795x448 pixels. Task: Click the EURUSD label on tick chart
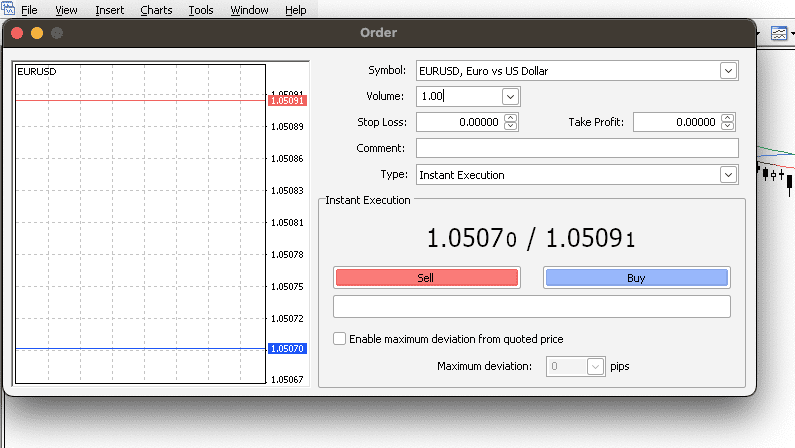click(x=37, y=71)
